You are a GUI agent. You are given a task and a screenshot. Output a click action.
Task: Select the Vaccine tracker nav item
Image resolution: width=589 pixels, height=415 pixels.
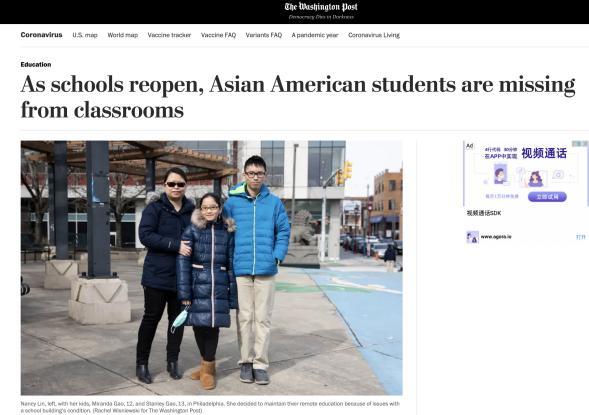tap(169, 35)
